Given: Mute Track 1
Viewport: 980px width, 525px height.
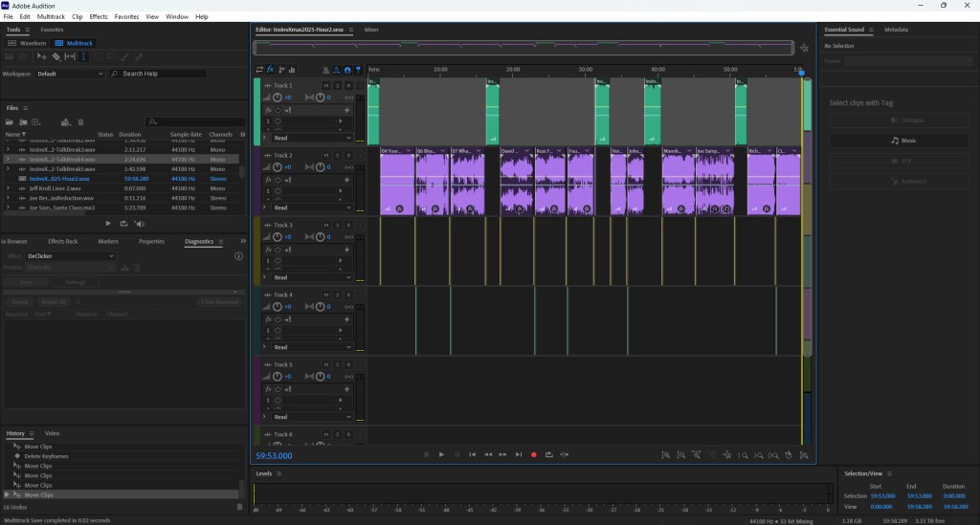Looking at the screenshot, I should coord(325,86).
